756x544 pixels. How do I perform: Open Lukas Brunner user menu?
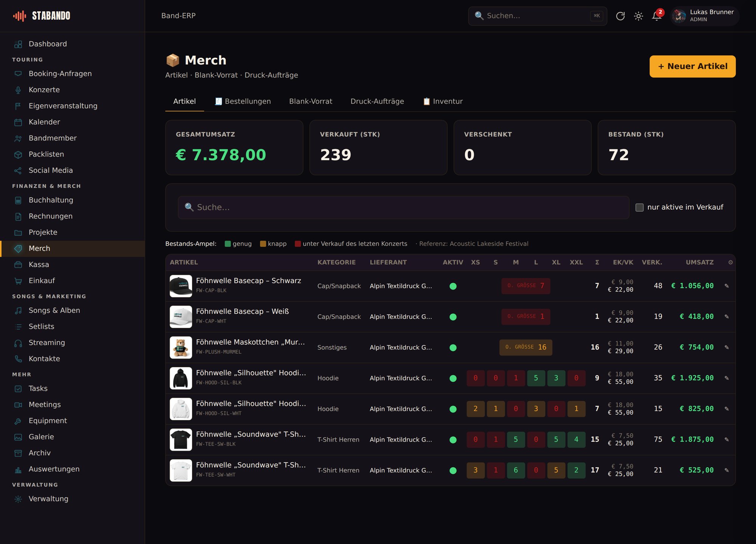705,16
